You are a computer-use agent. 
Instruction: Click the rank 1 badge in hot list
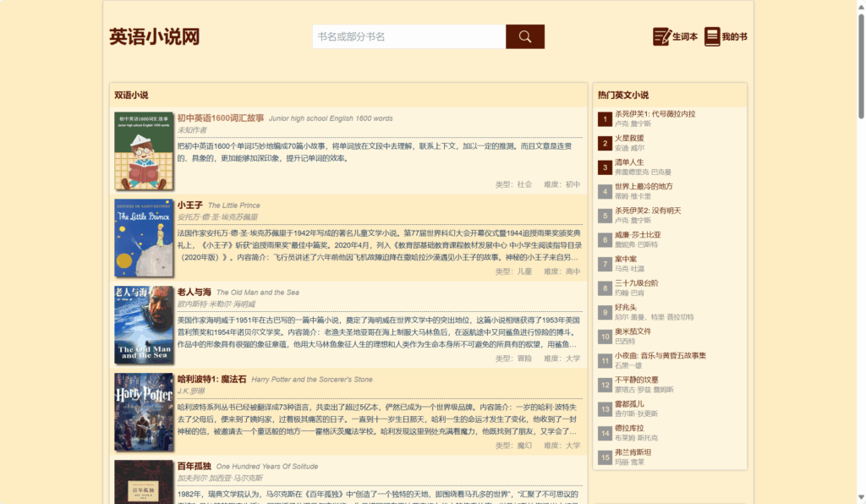coord(605,118)
